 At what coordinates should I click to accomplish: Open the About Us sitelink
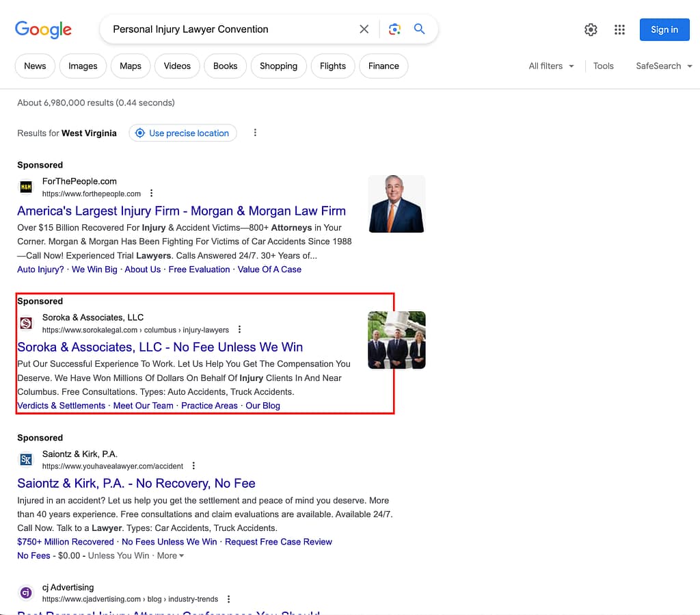point(142,270)
